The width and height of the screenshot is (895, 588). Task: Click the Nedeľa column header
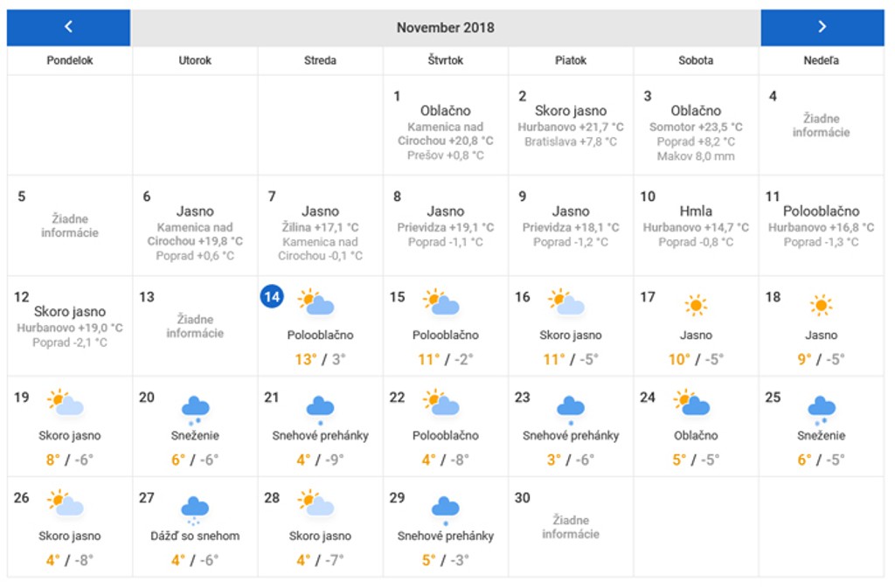pos(821,60)
